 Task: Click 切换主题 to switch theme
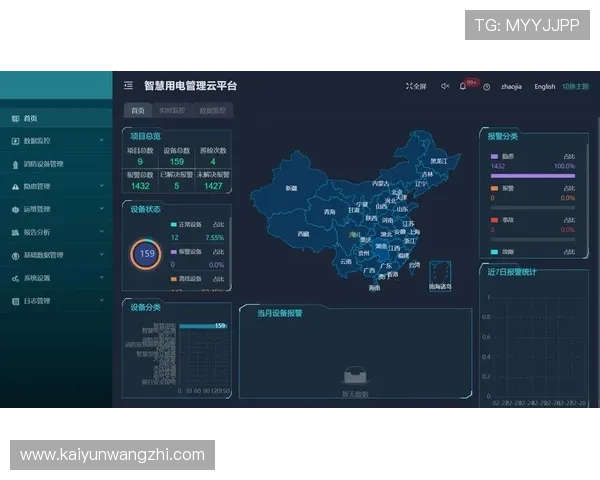[x=576, y=87]
